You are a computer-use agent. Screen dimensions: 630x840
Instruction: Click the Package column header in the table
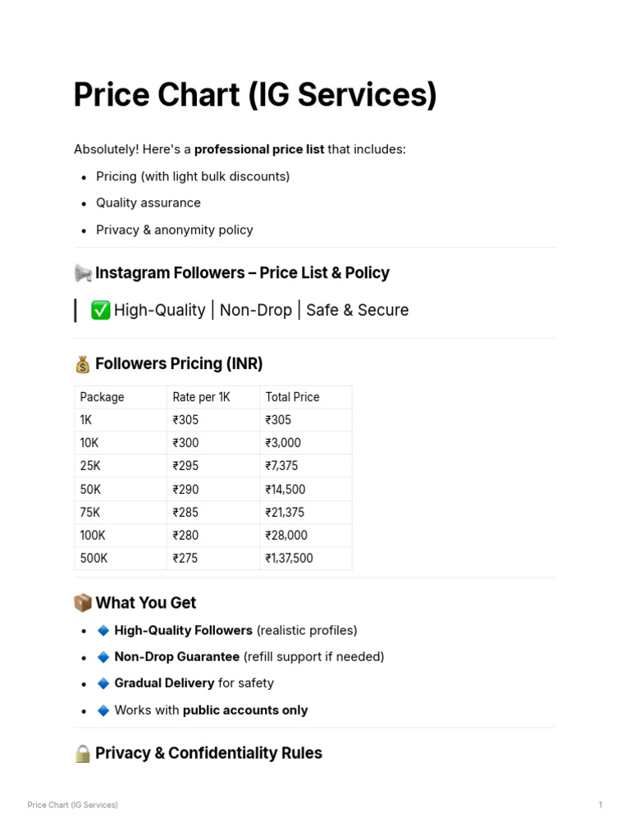103,397
